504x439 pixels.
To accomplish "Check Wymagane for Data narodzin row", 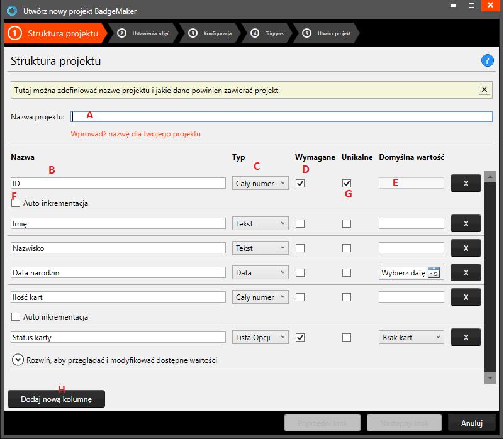I will [300, 272].
